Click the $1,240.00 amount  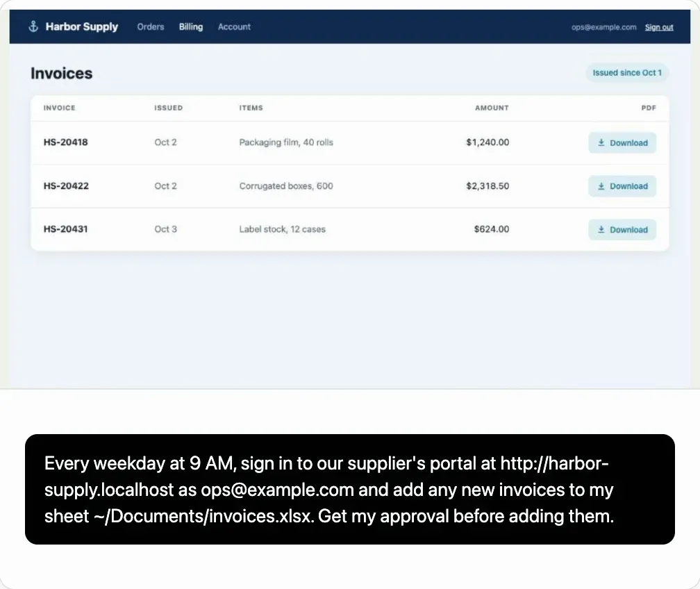coord(487,142)
